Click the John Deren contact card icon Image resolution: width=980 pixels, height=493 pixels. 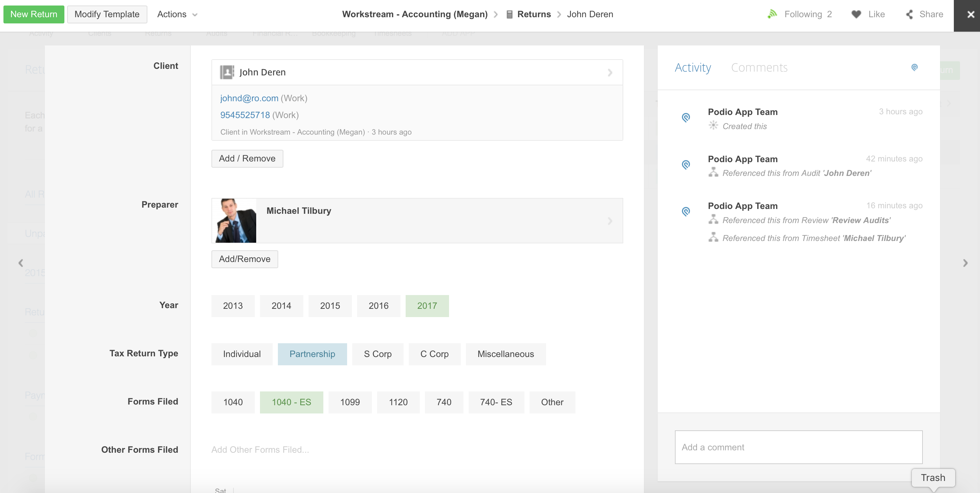[x=227, y=72]
